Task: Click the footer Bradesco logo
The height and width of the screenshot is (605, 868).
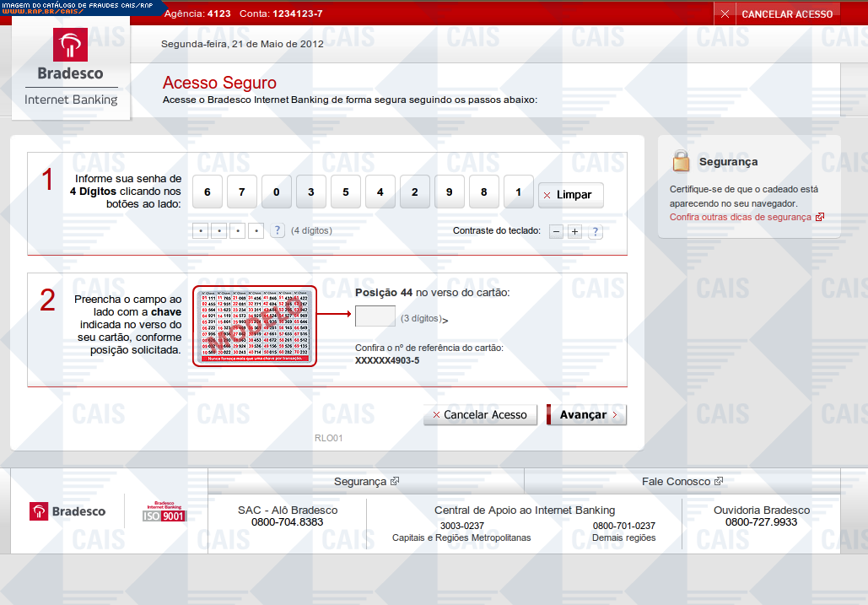Action: tap(68, 511)
